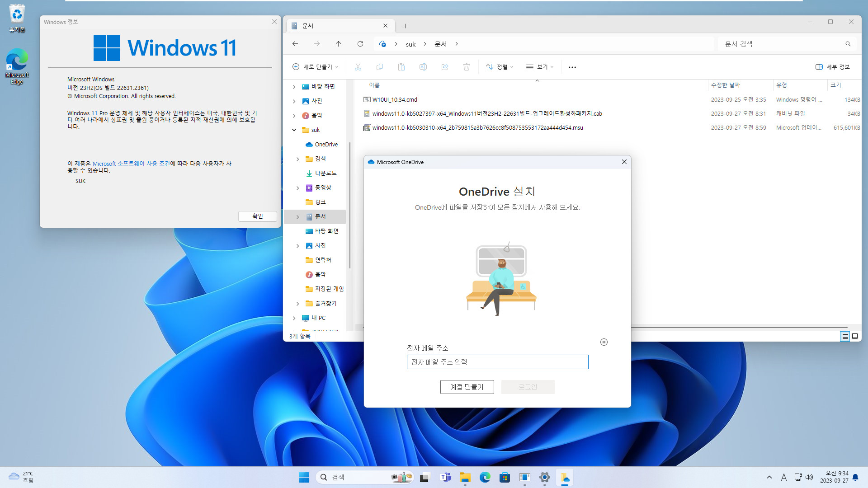Screen dimensions: 868x488
Task: Open Settings gear on taskbar
Action: click(544, 477)
